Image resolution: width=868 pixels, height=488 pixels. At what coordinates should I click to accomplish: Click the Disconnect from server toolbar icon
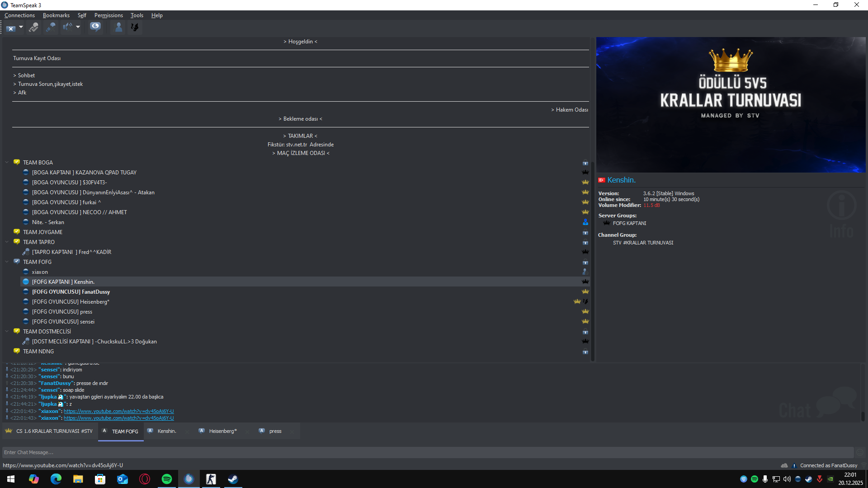click(11, 28)
